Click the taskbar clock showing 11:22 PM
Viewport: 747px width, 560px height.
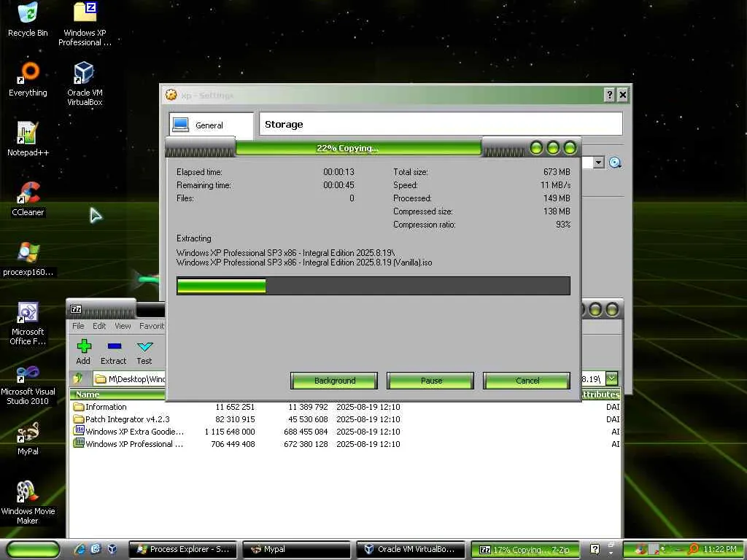pos(719,549)
